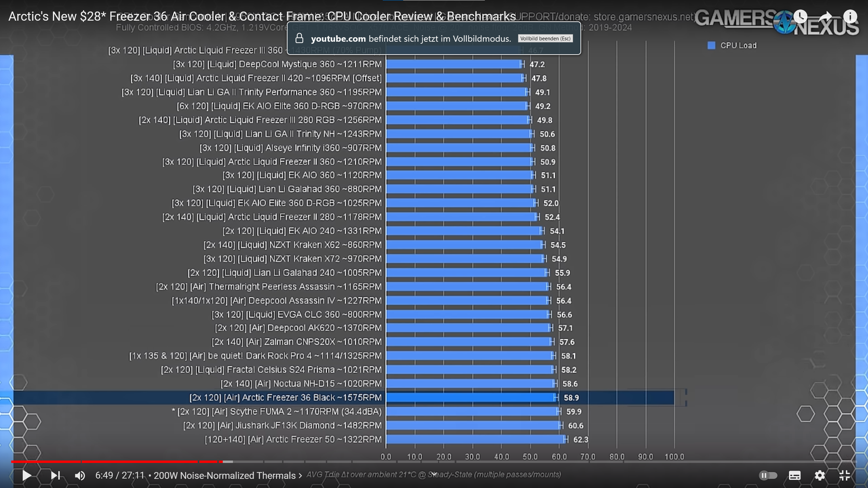Mute the volume speaker icon

pos(80,475)
